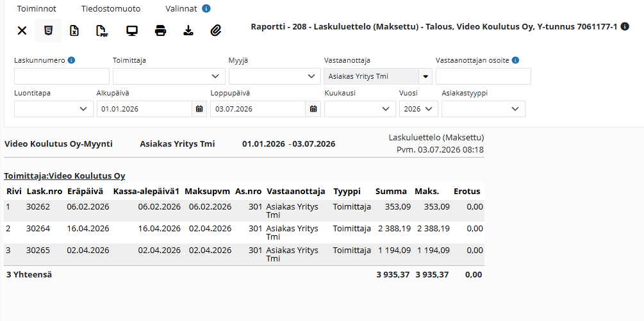Screen dimensions: 644x321
Task: Open the Vuosi dropdown showing 2026
Action: (418, 109)
